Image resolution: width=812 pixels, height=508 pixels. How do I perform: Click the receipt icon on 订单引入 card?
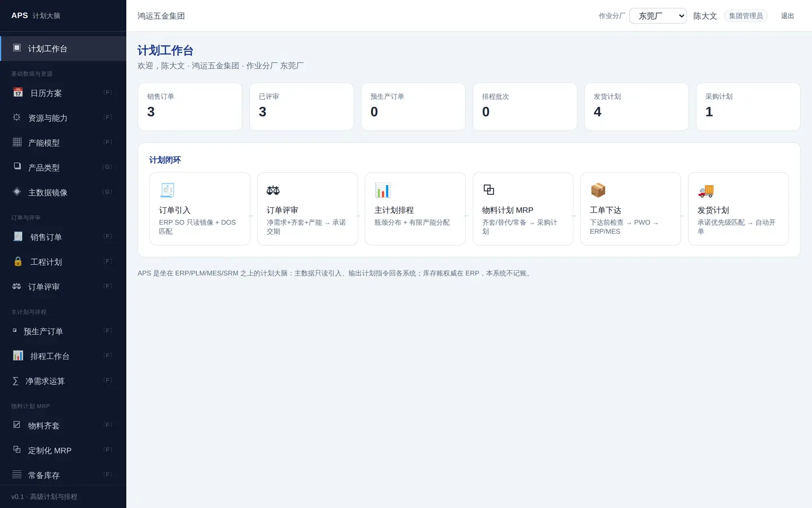click(x=167, y=190)
